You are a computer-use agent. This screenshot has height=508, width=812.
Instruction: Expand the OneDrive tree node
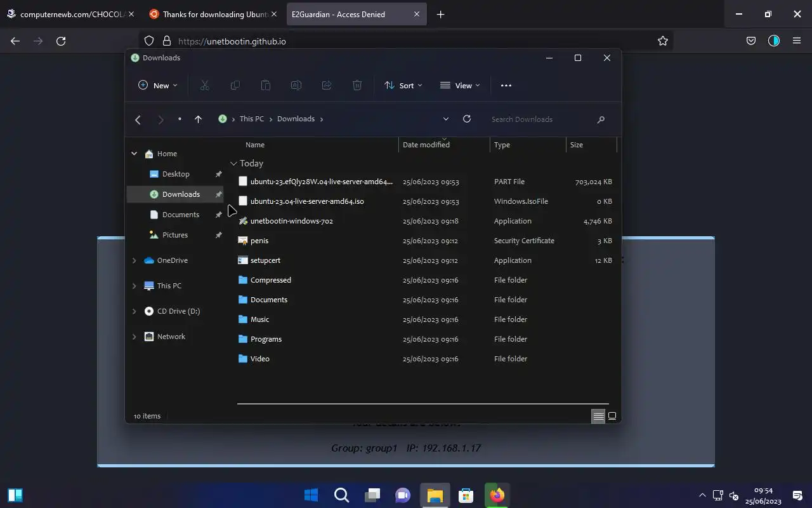[x=134, y=260]
